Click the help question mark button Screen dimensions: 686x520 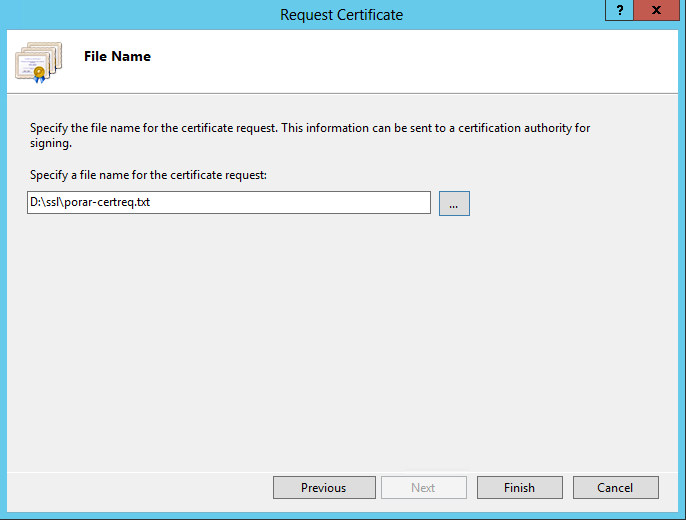click(620, 10)
